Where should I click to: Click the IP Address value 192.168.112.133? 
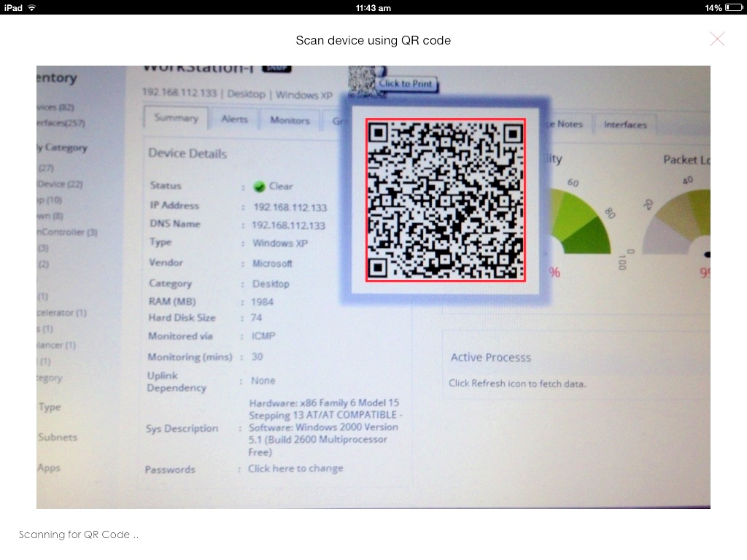pyautogui.click(x=290, y=208)
